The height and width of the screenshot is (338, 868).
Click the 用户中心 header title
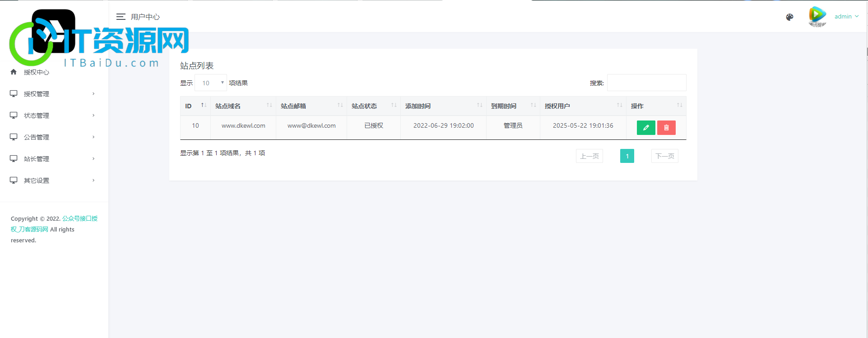point(145,17)
